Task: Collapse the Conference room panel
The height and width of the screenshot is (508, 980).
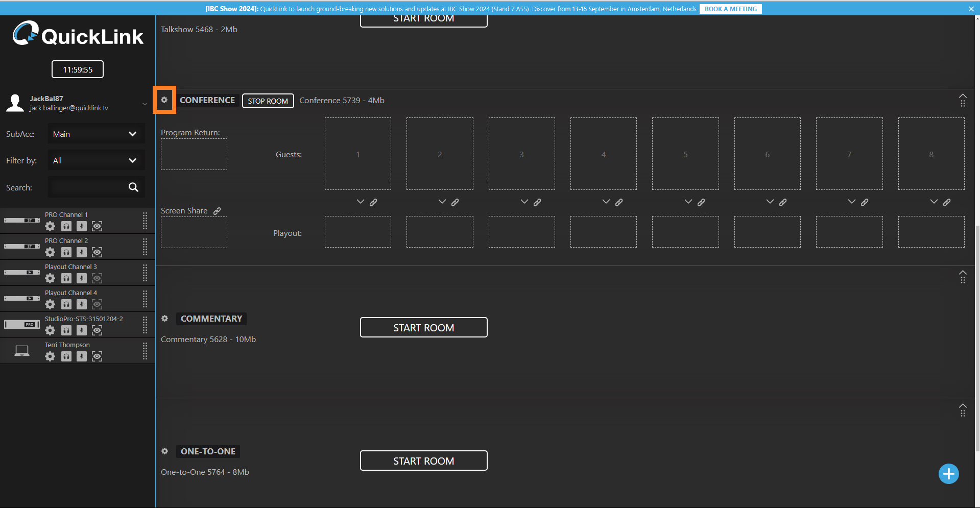Action: click(963, 95)
